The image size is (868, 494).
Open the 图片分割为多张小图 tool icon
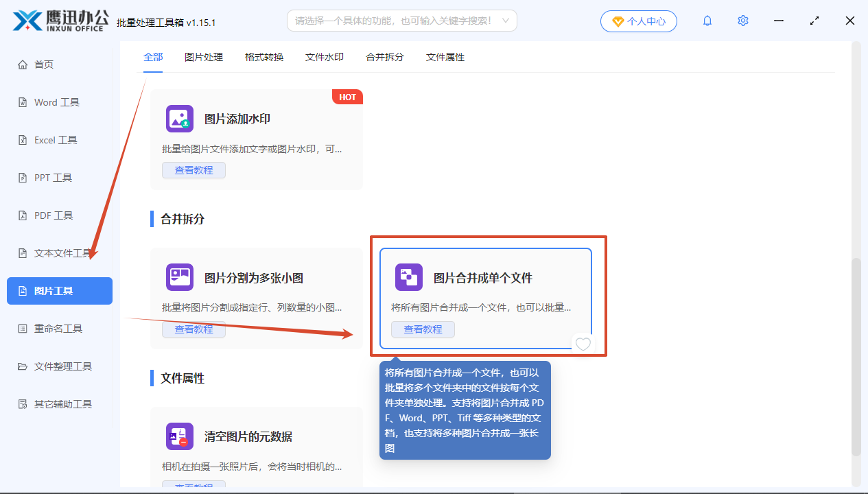(180, 277)
